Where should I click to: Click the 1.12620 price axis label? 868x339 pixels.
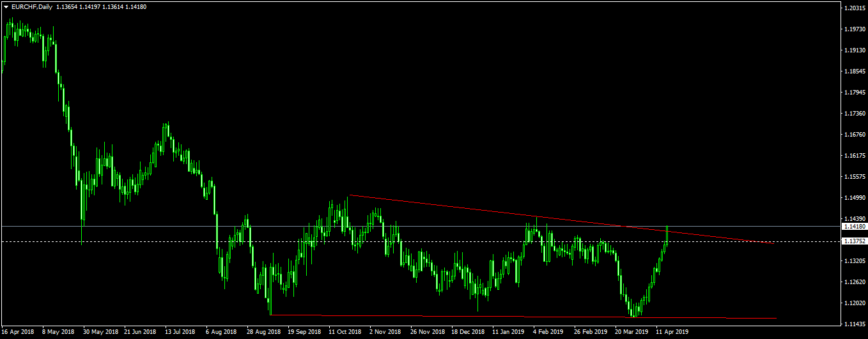tap(854, 282)
